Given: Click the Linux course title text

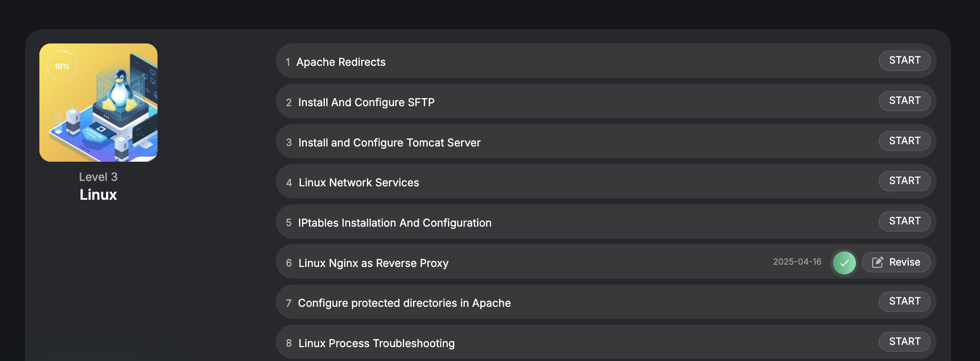Looking at the screenshot, I should [x=98, y=195].
